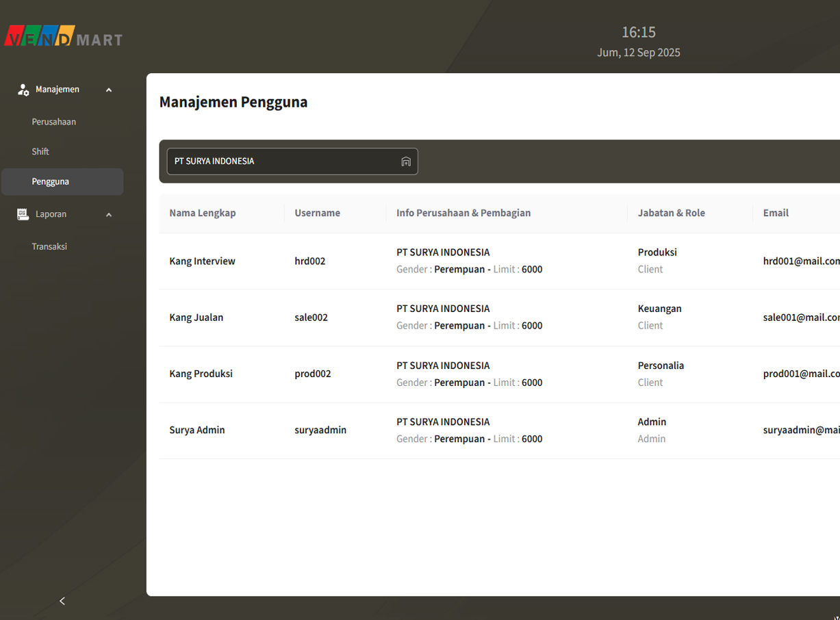Image resolution: width=840 pixels, height=620 pixels.
Task: Click the building icon in company selector
Action: point(406,162)
